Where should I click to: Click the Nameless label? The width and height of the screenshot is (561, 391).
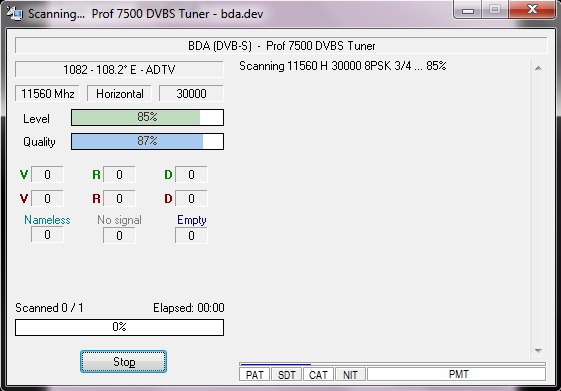[x=47, y=220]
